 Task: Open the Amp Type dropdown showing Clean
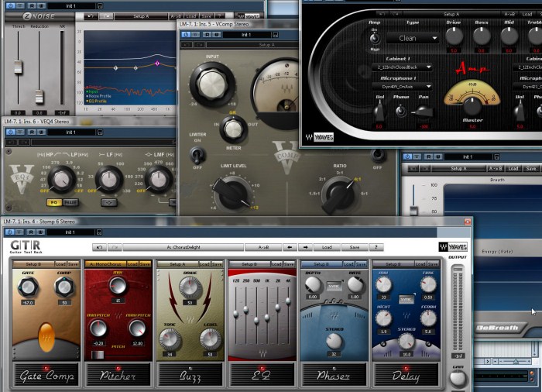point(412,37)
